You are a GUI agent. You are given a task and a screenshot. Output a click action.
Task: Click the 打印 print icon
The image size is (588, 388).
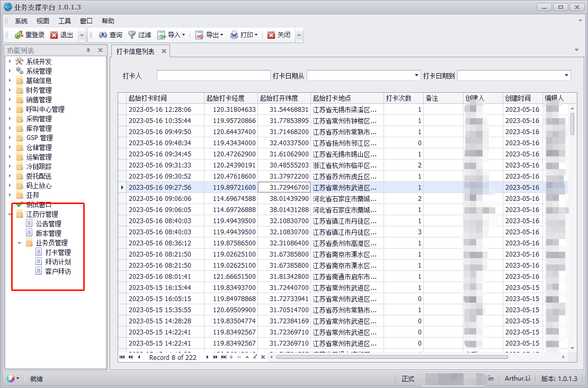click(x=234, y=34)
